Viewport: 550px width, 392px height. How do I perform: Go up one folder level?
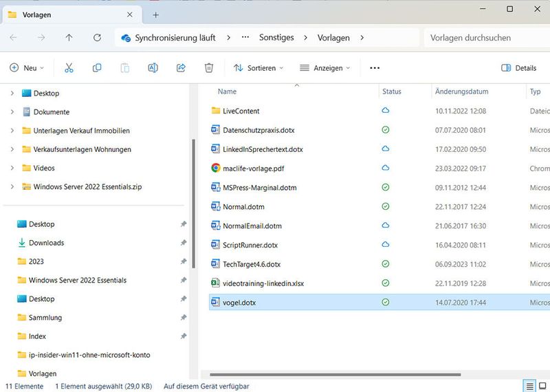pyautogui.click(x=69, y=38)
